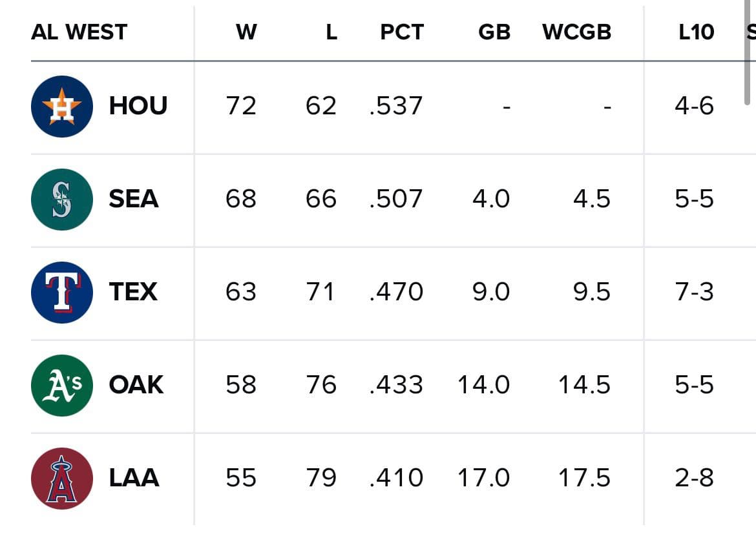756x538 pixels.
Task: Click Houston's .537 winning percentage
Action: (x=396, y=107)
